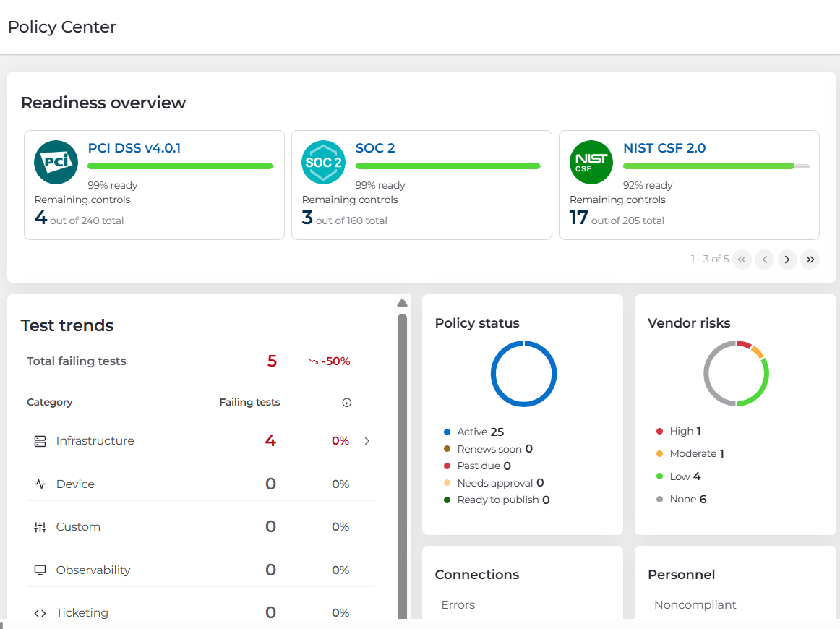Click the NIST CSF green logo

tap(591, 162)
